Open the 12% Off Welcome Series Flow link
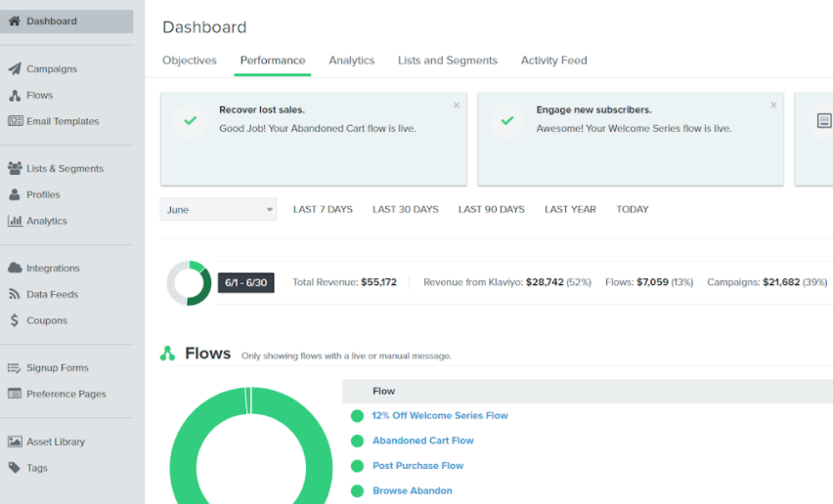 pyautogui.click(x=439, y=415)
